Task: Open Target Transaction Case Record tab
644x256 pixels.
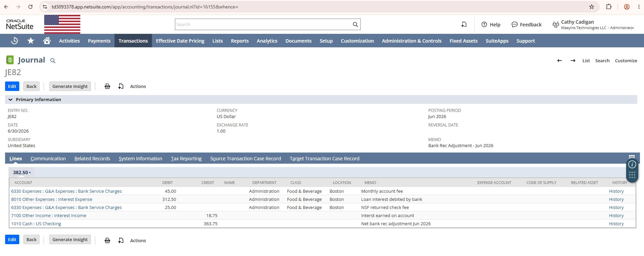Action: pos(325,159)
